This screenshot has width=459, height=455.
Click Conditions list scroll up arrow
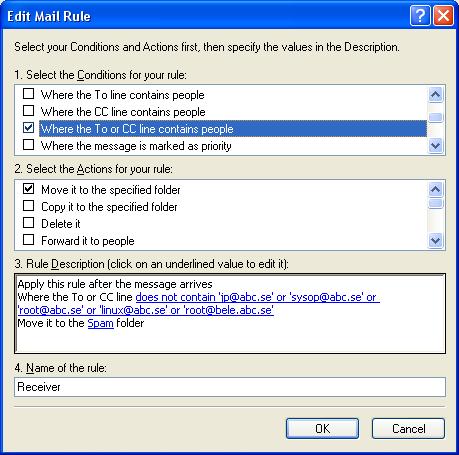pyautogui.click(x=436, y=95)
